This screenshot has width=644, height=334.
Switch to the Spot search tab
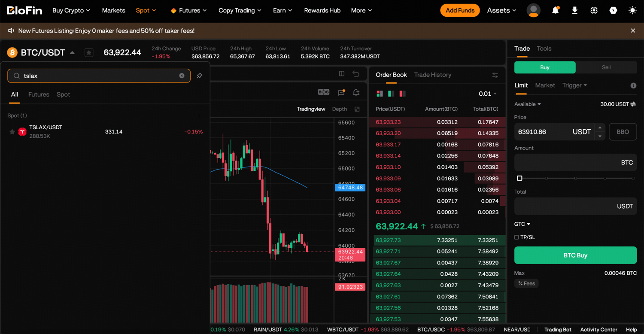(x=63, y=94)
